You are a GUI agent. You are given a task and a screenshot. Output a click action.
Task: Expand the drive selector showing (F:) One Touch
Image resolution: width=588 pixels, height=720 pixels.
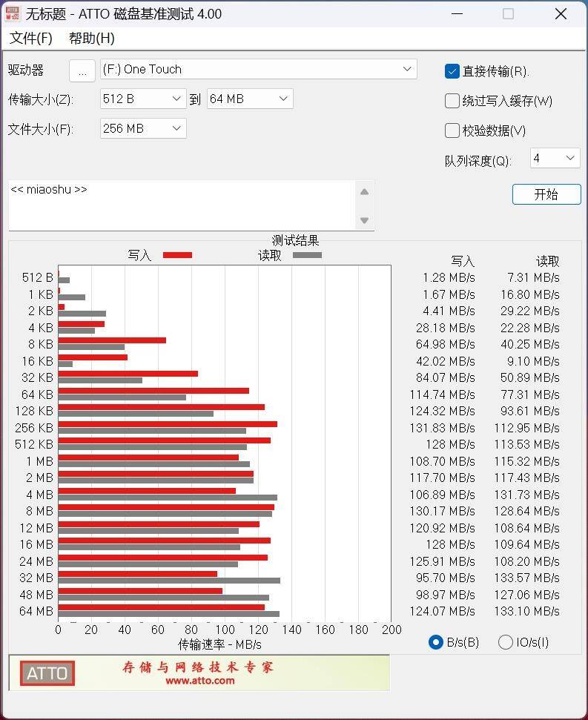(259, 70)
